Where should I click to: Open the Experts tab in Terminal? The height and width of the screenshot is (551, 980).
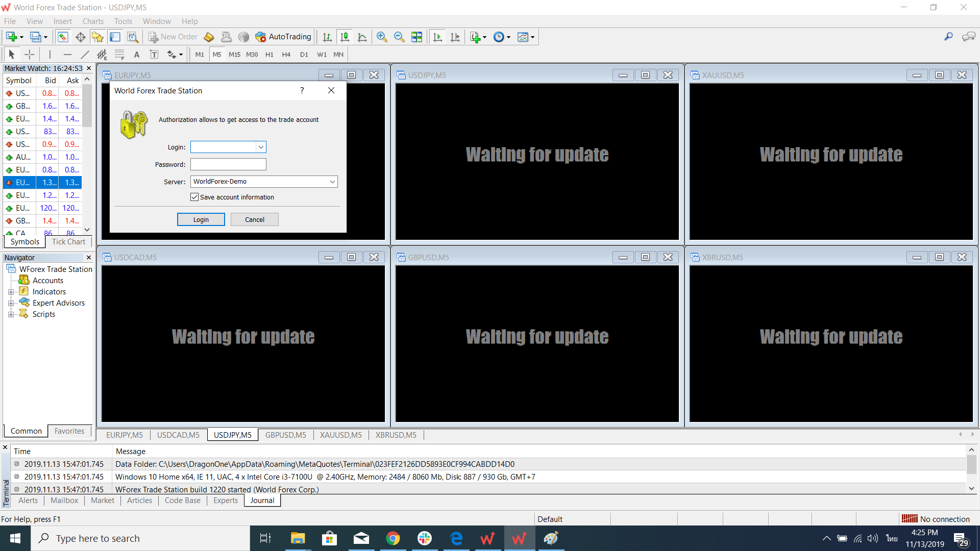click(x=226, y=500)
